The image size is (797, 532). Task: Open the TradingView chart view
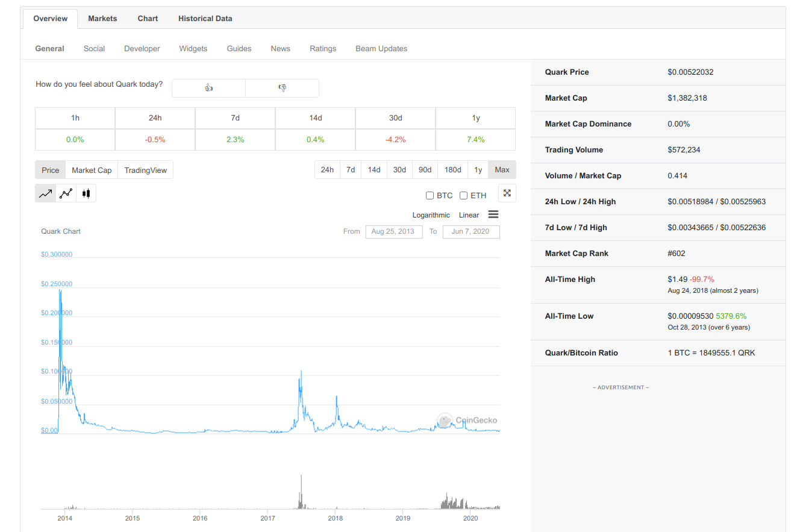point(145,170)
